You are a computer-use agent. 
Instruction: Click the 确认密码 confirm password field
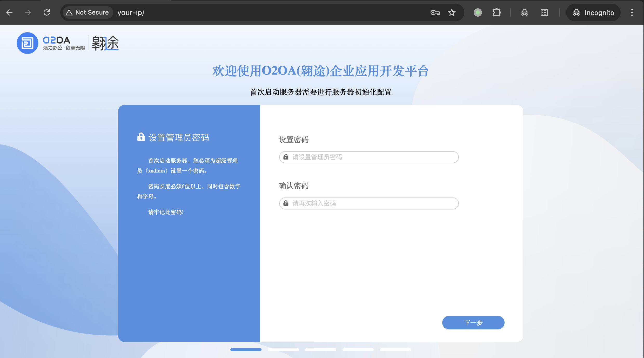click(369, 203)
